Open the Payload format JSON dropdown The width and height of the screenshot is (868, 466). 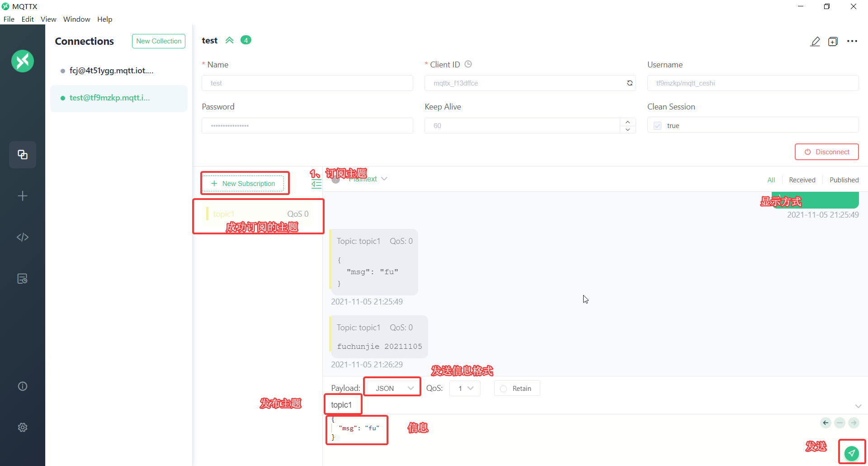(x=392, y=388)
